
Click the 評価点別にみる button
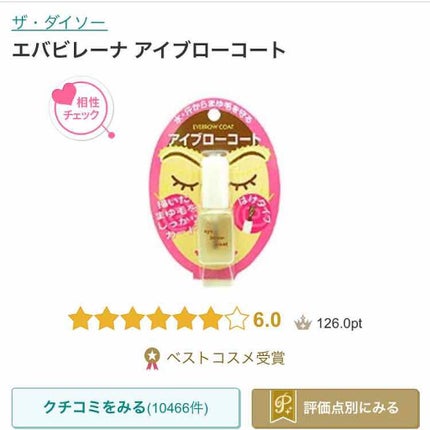pos(335,408)
